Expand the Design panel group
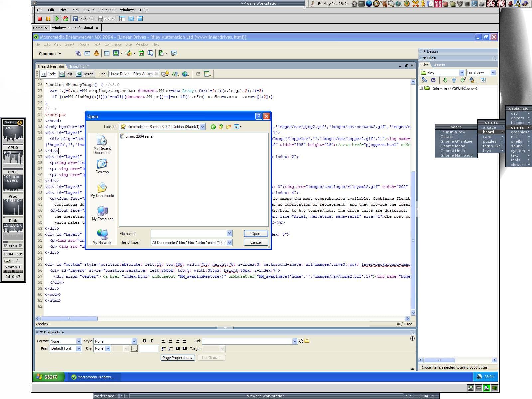 click(424, 51)
